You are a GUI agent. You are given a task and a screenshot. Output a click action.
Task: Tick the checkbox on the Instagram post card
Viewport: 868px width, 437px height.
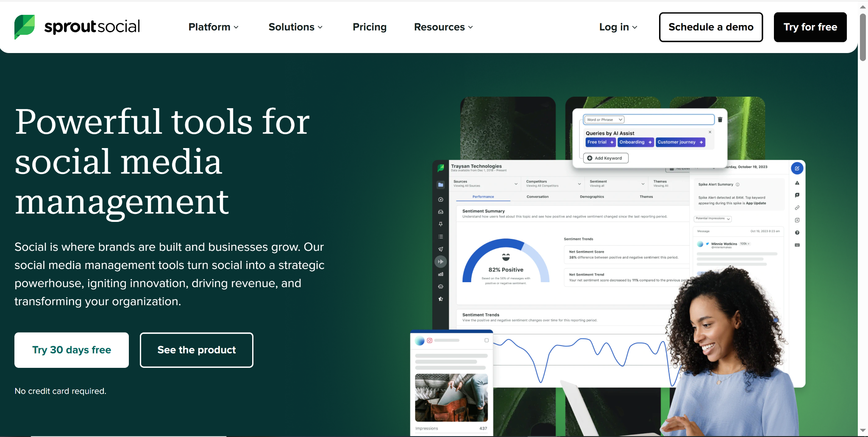487,340
